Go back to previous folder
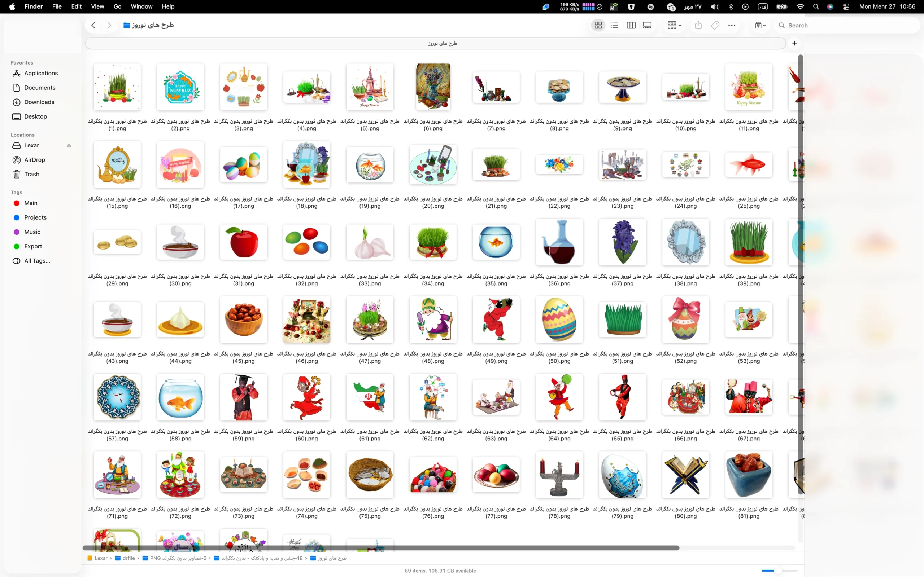The width and height of the screenshot is (924, 577). (93, 25)
